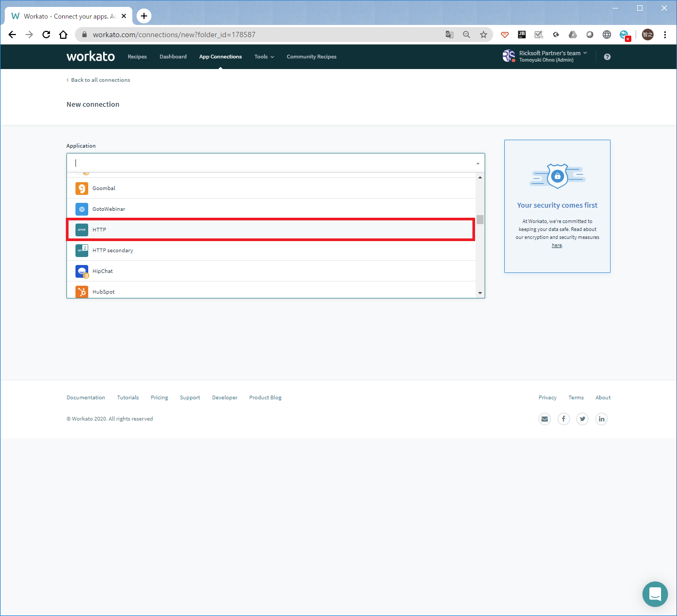Screen dimensions: 677x616
Task: Select HubSpot from the list
Action: pyautogui.click(x=271, y=290)
